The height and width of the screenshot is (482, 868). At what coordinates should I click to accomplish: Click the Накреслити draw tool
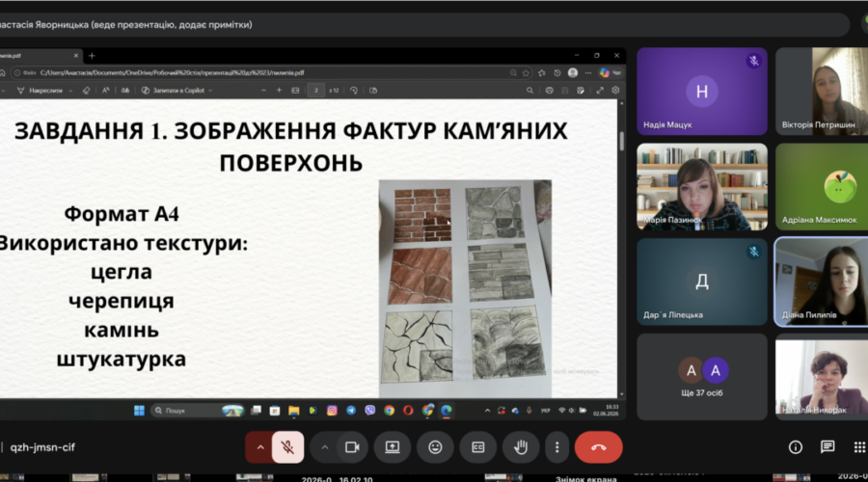[x=40, y=91]
